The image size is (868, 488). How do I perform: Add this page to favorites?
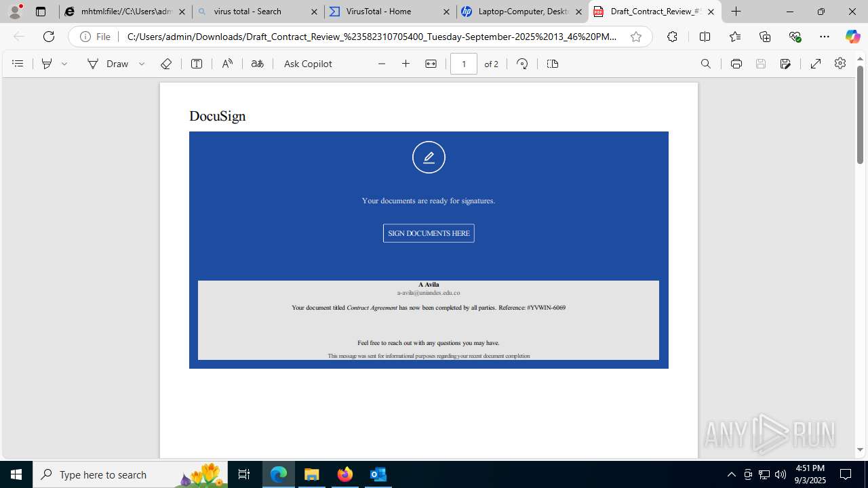coord(636,37)
